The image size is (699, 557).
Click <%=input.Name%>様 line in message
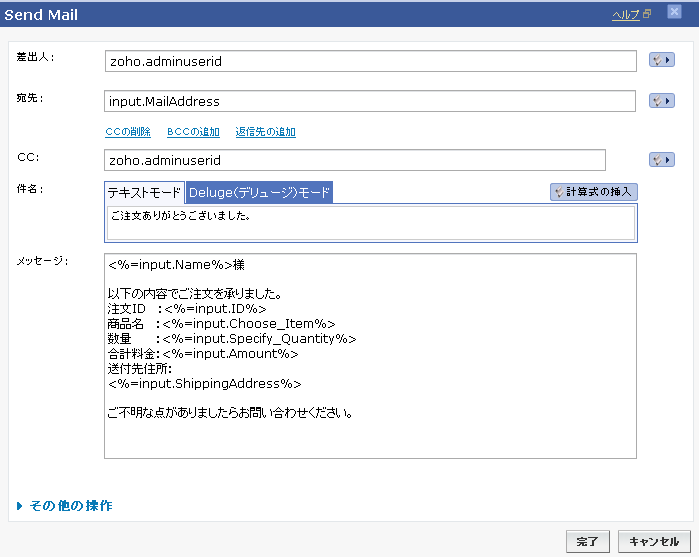click(x=176, y=265)
